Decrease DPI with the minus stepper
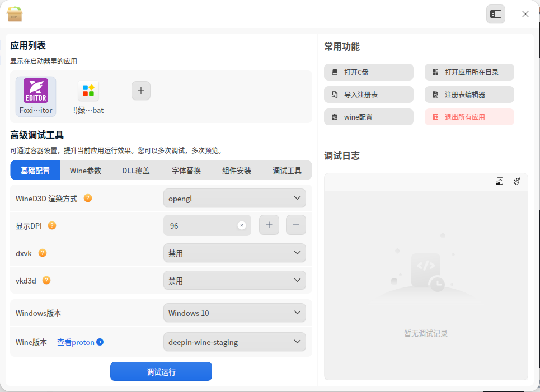This screenshot has width=540, height=392. pyautogui.click(x=296, y=225)
